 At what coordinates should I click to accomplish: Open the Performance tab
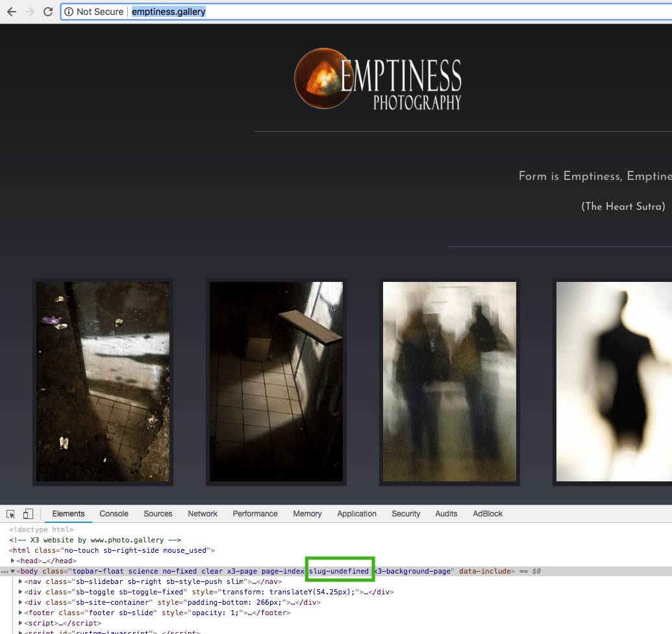click(x=255, y=514)
